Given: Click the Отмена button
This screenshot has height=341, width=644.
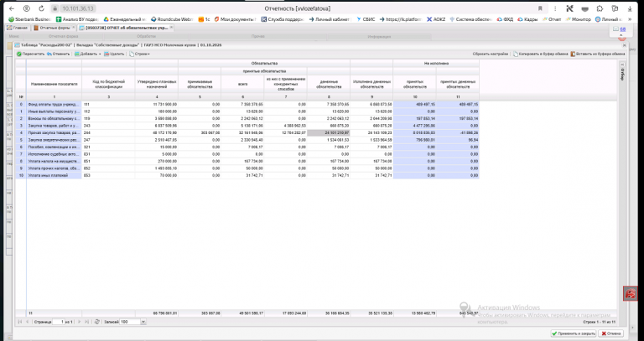Looking at the screenshot, I should point(610,333).
